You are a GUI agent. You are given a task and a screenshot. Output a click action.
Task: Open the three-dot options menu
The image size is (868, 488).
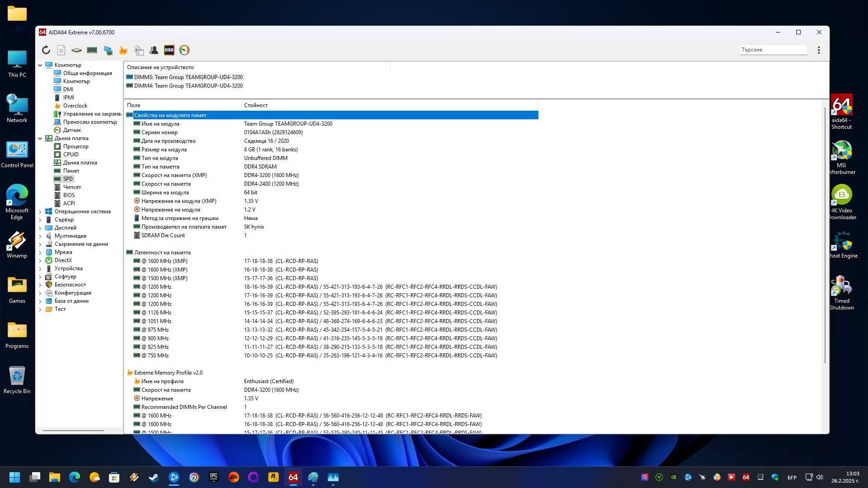(819, 50)
